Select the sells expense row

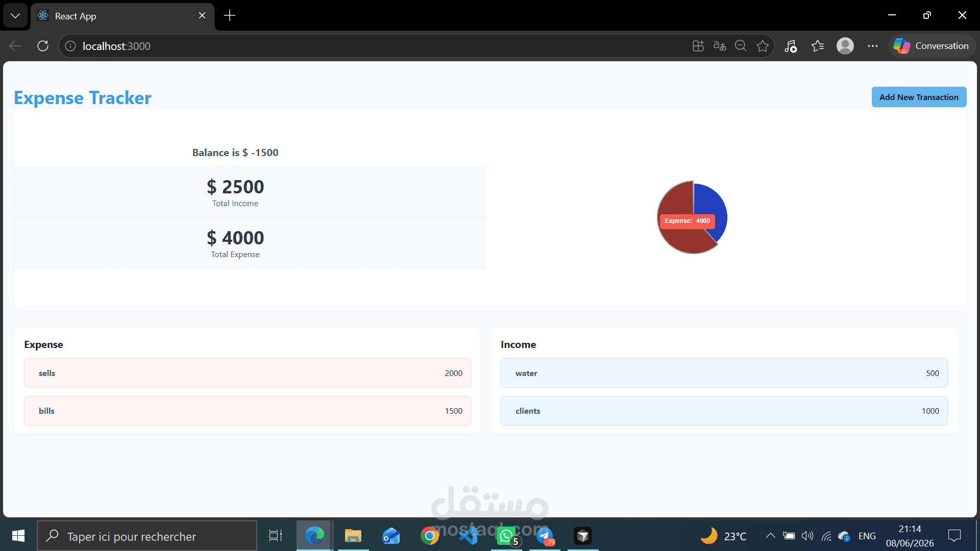point(248,373)
